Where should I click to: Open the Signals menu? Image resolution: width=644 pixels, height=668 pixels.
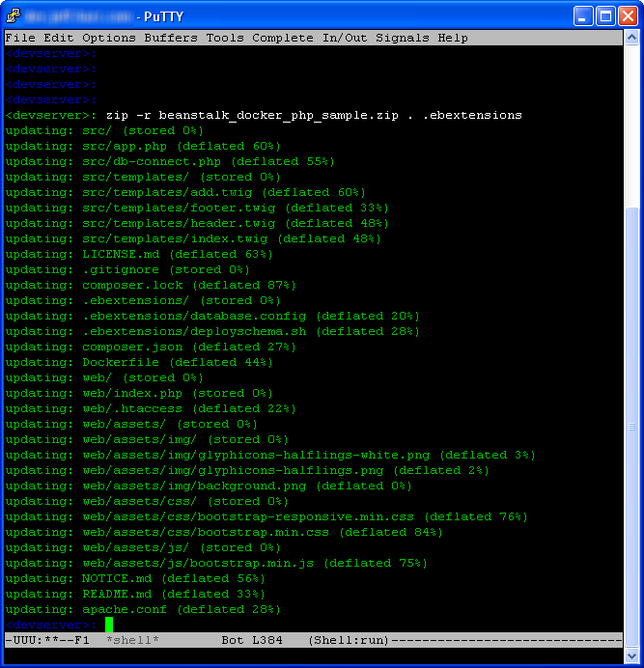(403, 38)
